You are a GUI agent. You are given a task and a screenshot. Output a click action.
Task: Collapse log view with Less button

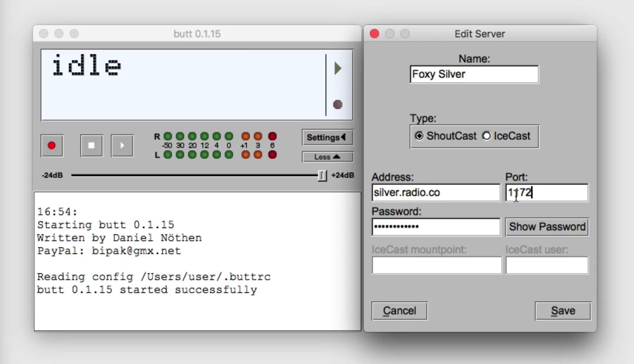(x=327, y=157)
